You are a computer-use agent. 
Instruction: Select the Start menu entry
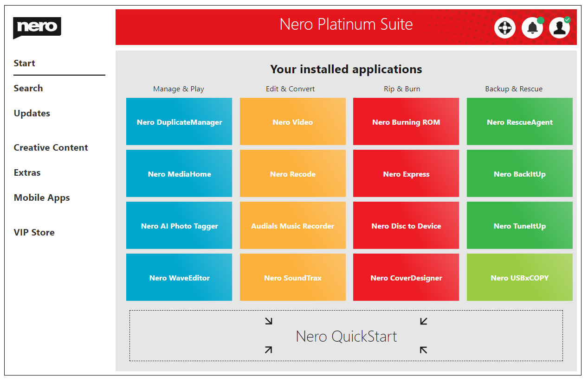[x=24, y=63]
